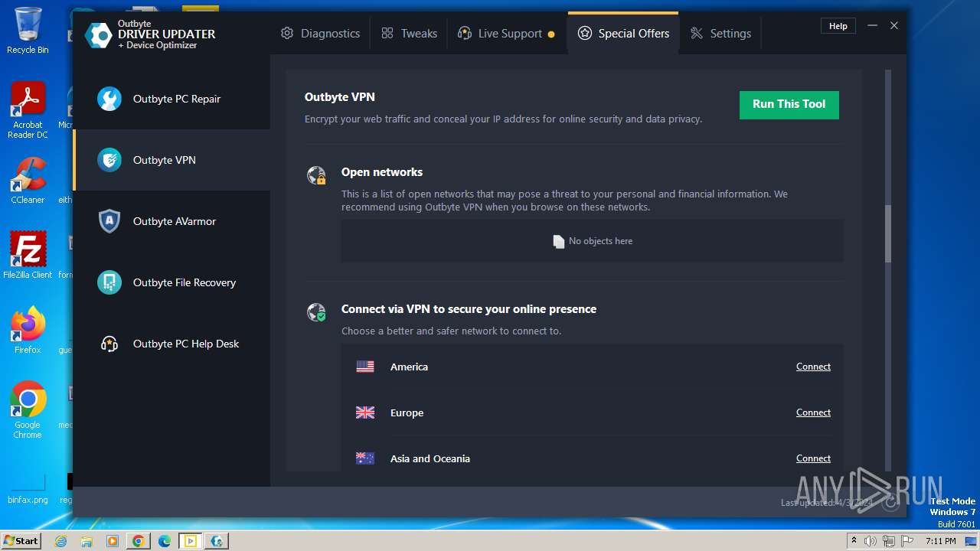The height and width of the screenshot is (551, 980).
Task: Open Windows Media Player from the taskbar
Action: click(x=113, y=541)
